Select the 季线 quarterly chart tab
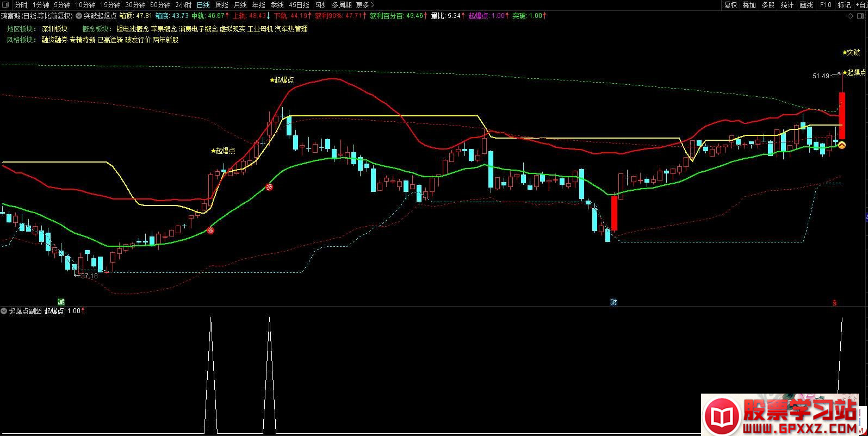The width and height of the screenshot is (868, 436). point(277,5)
